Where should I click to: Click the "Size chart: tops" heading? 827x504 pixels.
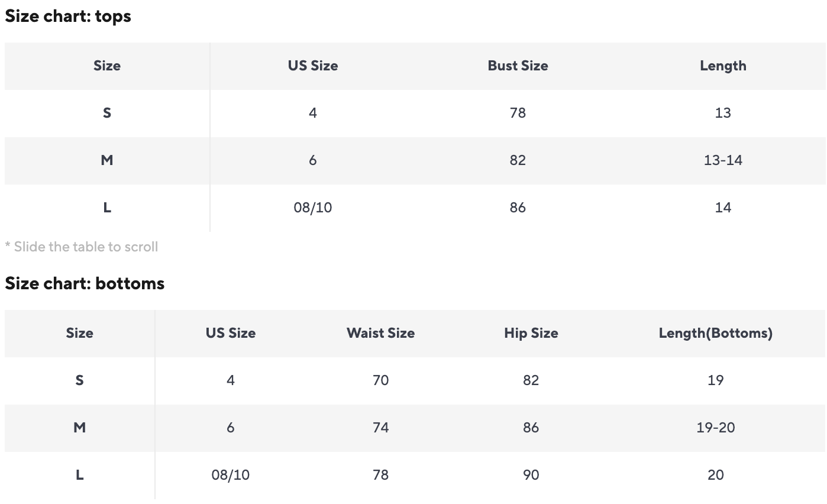click(x=68, y=16)
